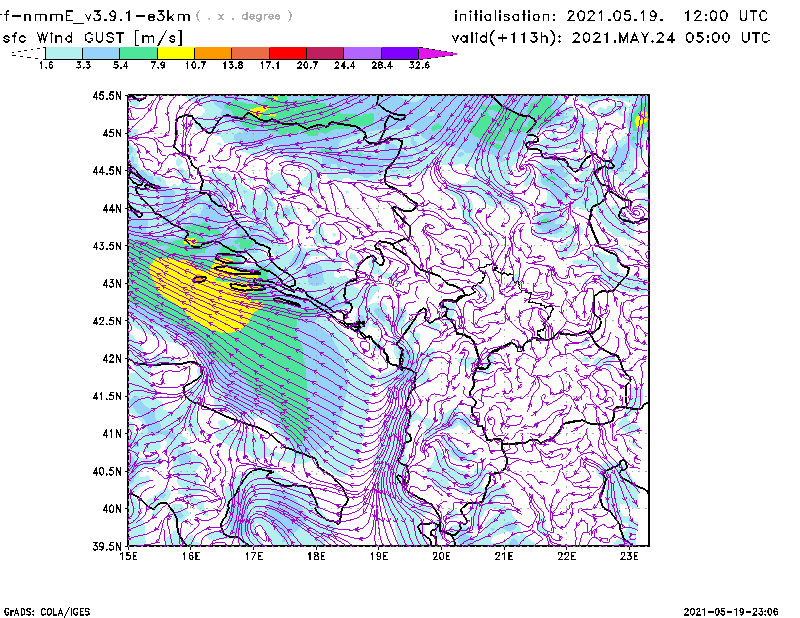The image size is (800, 618).
Task: Click the 17E longitude label
Action: pos(254,556)
